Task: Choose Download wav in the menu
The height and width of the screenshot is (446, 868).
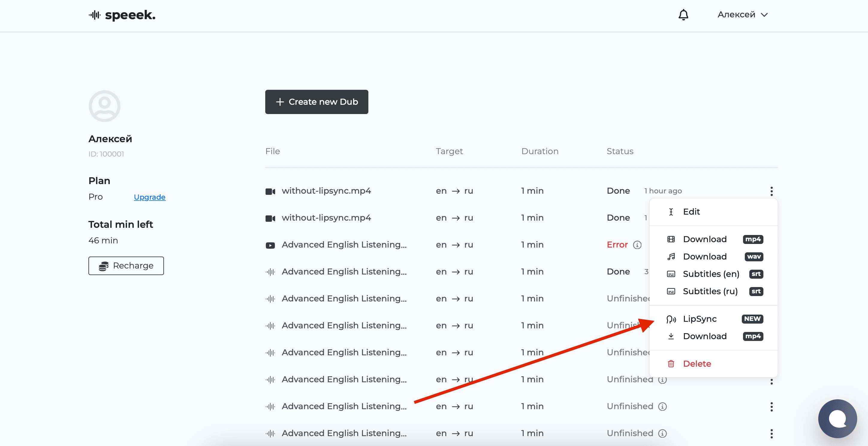Action: [704, 257]
